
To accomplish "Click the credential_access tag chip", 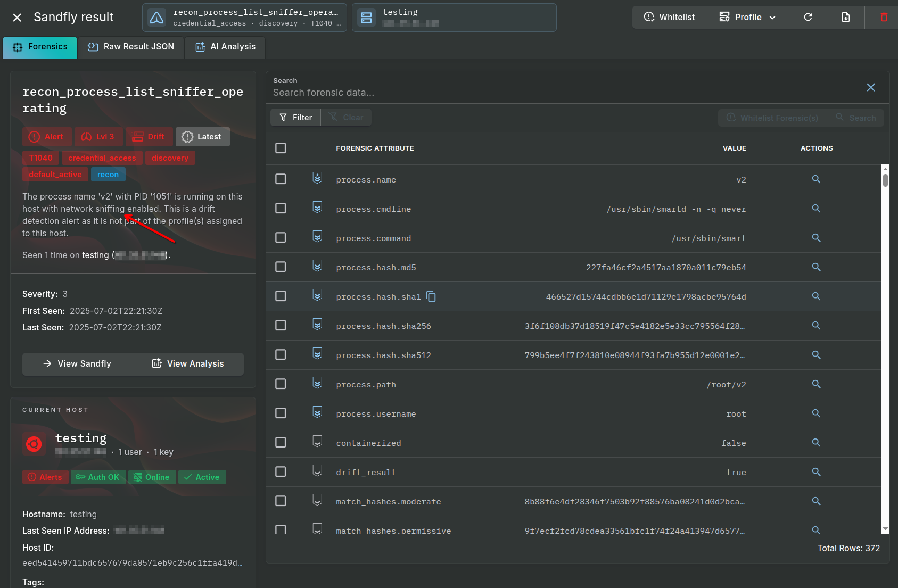I will click(102, 158).
